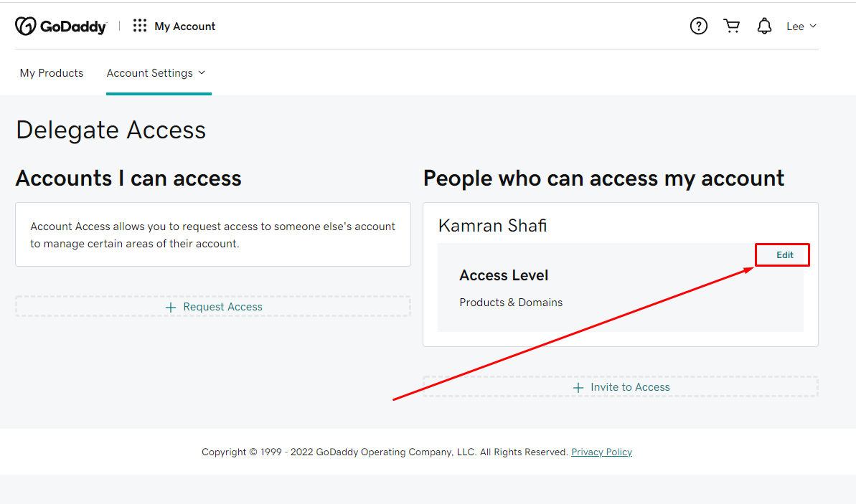Click the Access Level heading
Screen dimensions: 856x504
(504, 275)
